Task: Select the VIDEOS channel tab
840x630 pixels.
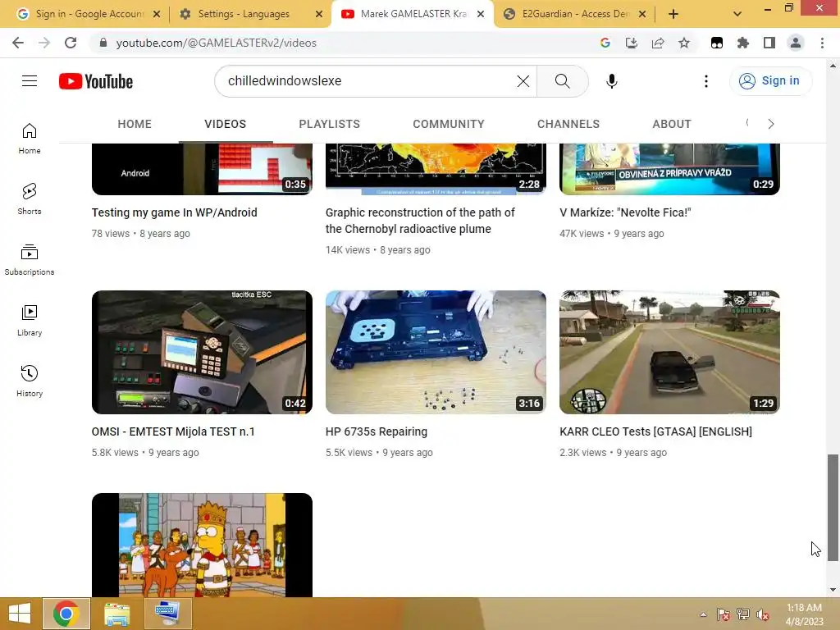Action: [225, 124]
